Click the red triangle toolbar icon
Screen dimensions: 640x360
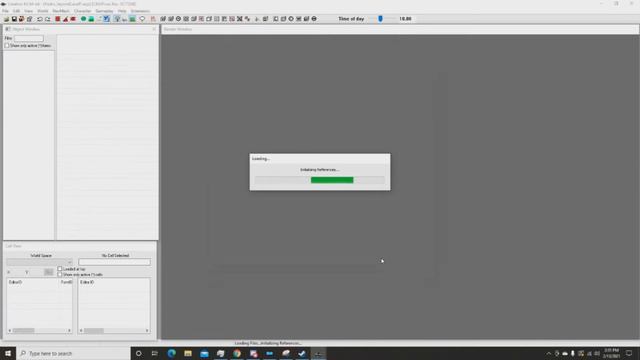65,19
